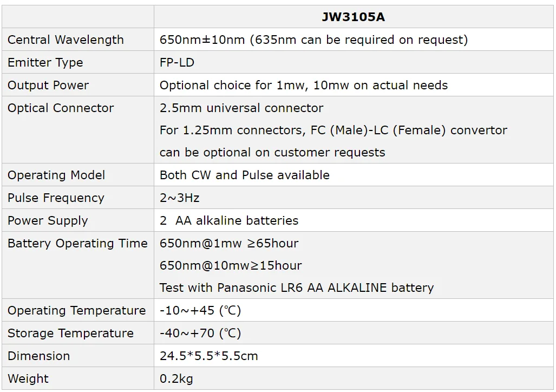This screenshot has width=556, height=392.
Task: Click the 2.5mm universal connector text
Action: point(241,108)
